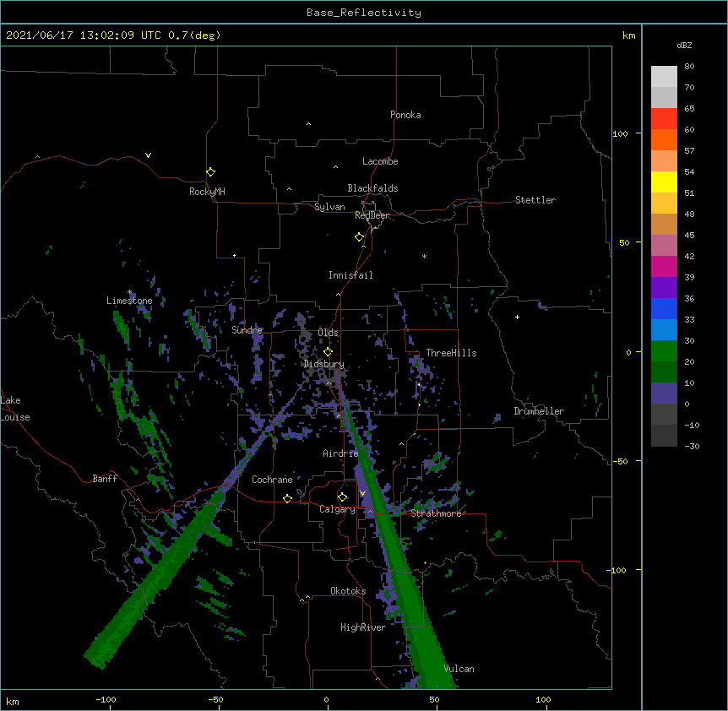
Task: Click the HighRiver label
Action: 363,627
